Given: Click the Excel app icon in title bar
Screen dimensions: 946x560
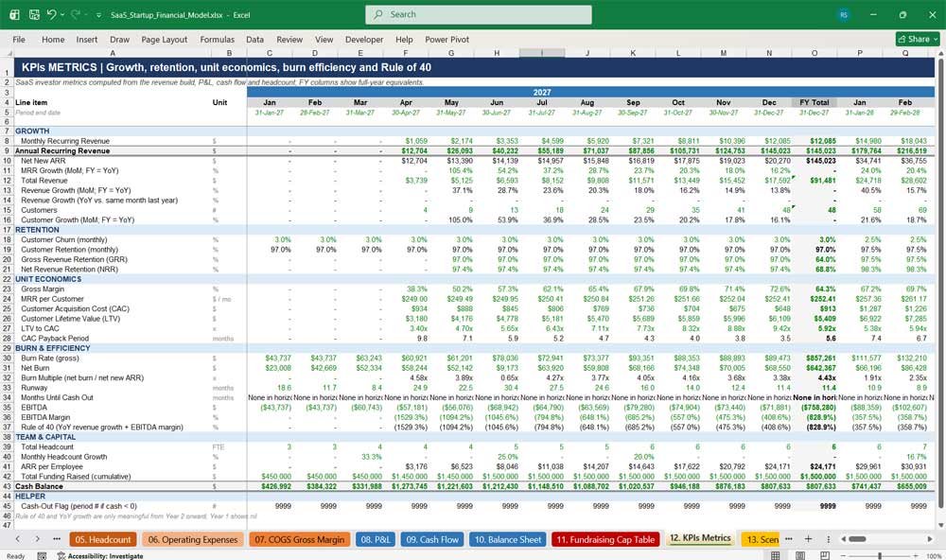Looking at the screenshot, I should click(14, 14).
